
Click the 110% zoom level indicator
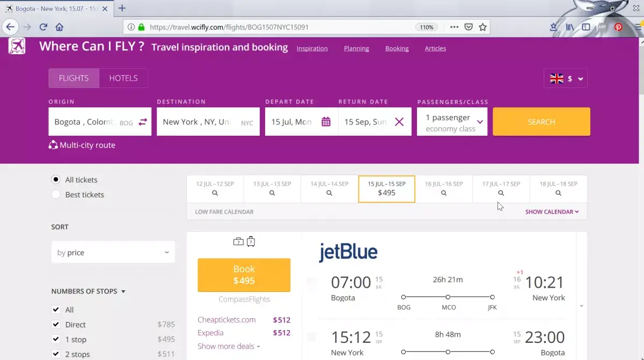click(x=426, y=27)
